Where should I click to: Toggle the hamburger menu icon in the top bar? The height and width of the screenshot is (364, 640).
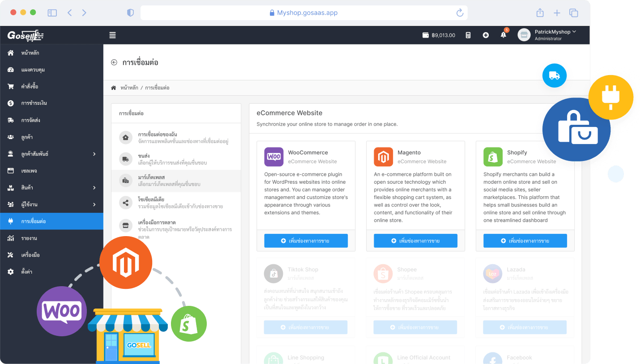coord(112,35)
